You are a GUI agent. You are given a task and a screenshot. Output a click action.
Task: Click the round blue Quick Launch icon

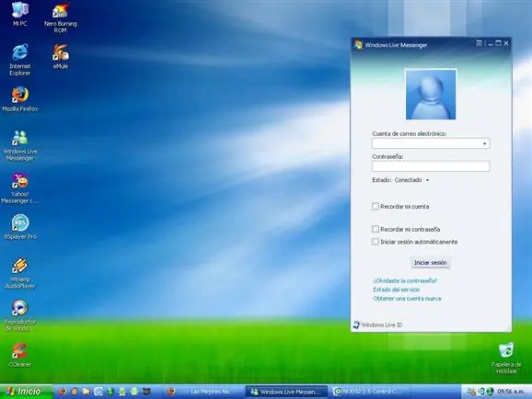[x=98, y=392]
